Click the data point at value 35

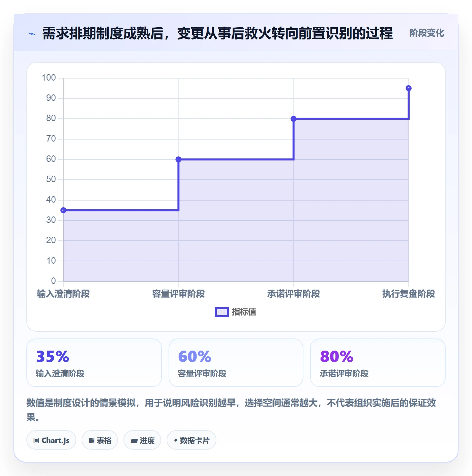[63, 210]
